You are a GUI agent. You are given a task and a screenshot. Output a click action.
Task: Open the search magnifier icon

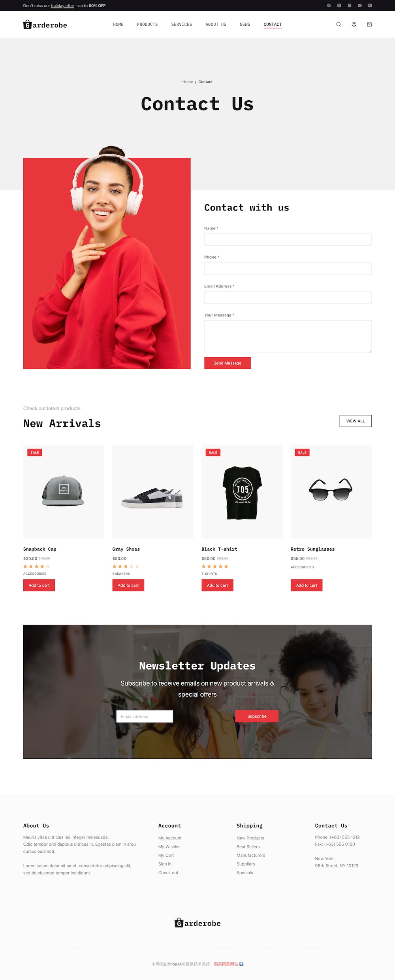tap(339, 24)
